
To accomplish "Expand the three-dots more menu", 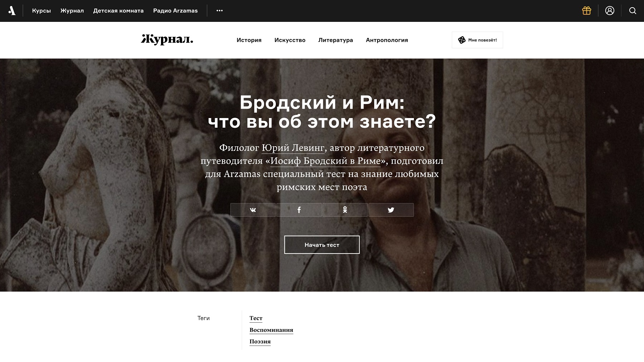I will pyautogui.click(x=220, y=11).
